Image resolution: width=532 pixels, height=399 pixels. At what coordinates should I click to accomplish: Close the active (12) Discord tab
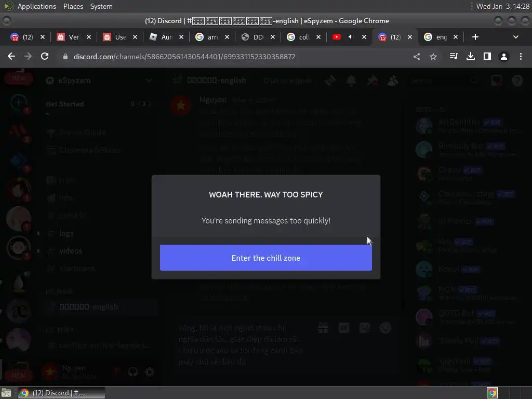[x=410, y=37]
